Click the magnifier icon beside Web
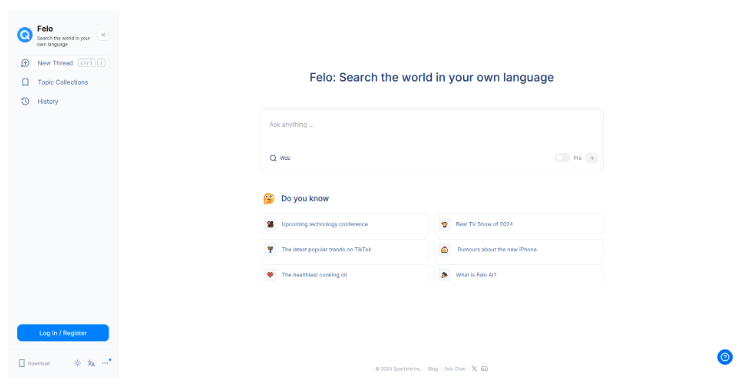 (273, 158)
